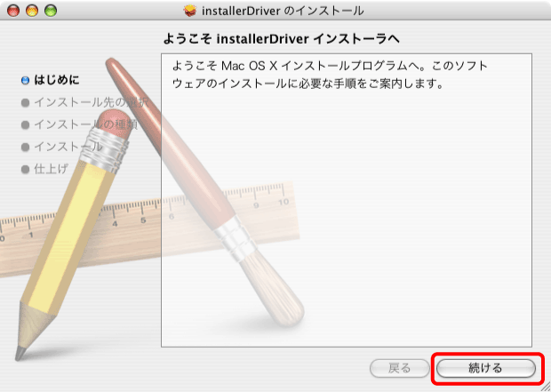
Task: Click the gray bullet beside 仕上げ
Action: [x=25, y=169]
